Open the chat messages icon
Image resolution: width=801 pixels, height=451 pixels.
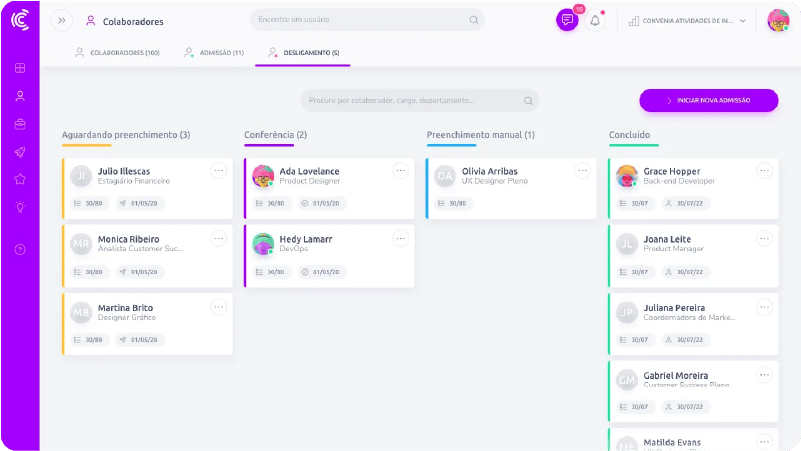point(567,20)
